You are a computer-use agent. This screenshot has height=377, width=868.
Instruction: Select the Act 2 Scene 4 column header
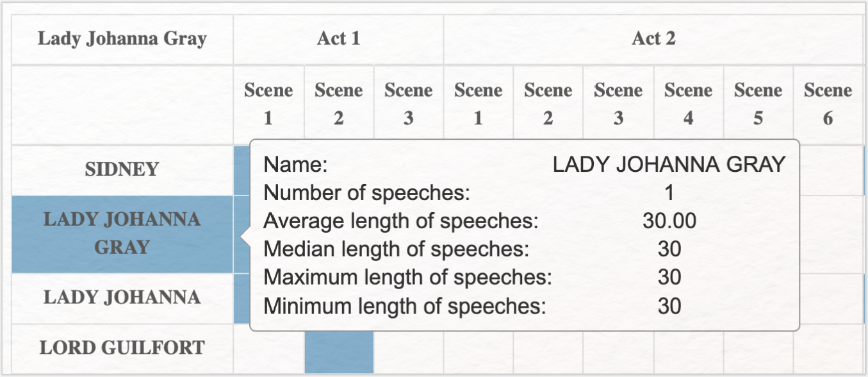[x=688, y=105]
